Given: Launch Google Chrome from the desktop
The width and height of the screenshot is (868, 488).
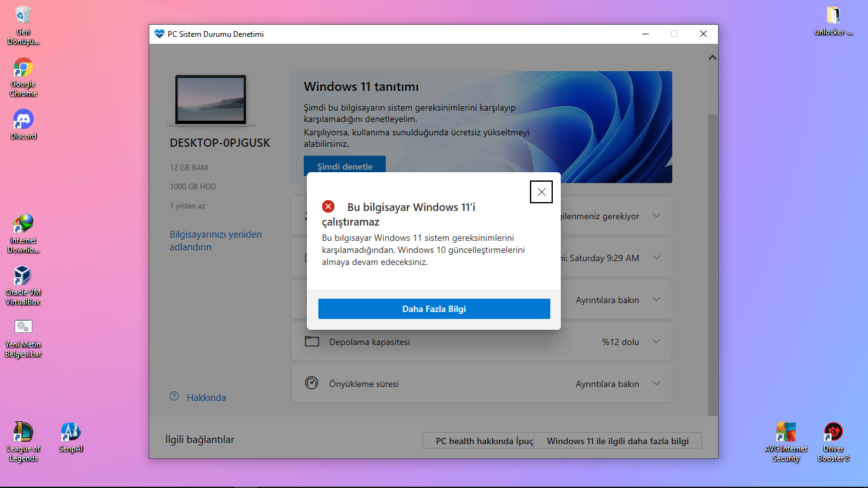Looking at the screenshot, I should pos(24,78).
